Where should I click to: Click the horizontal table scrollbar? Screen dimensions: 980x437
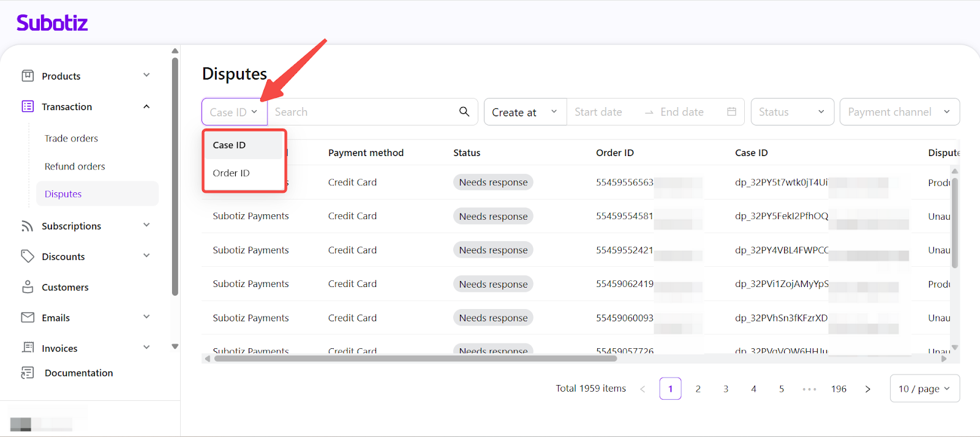tap(415, 359)
